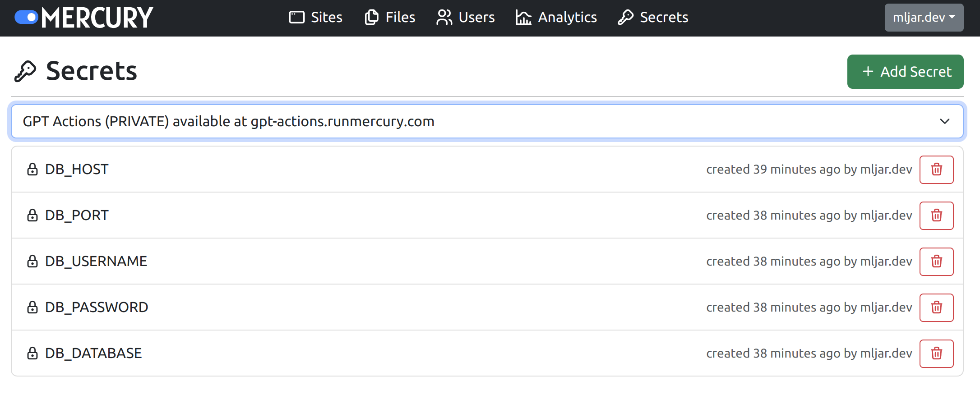Click the lock icon next to DB_PORT
980x395 pixels.
[x=32, y=215]
